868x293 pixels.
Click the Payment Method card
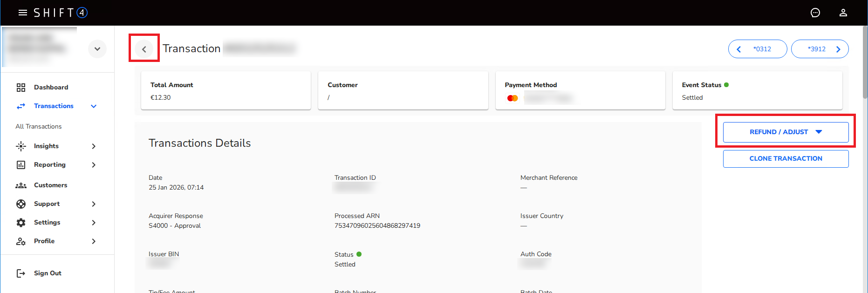[580, 90]
